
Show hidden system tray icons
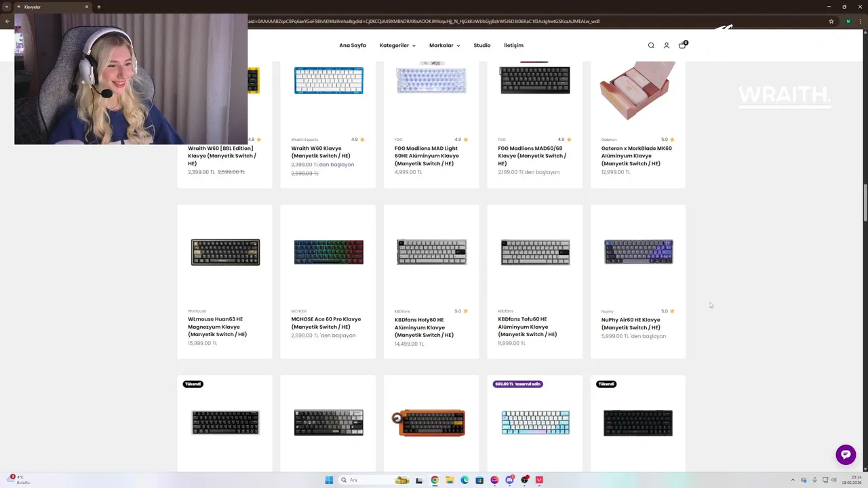tap(793, 480)
